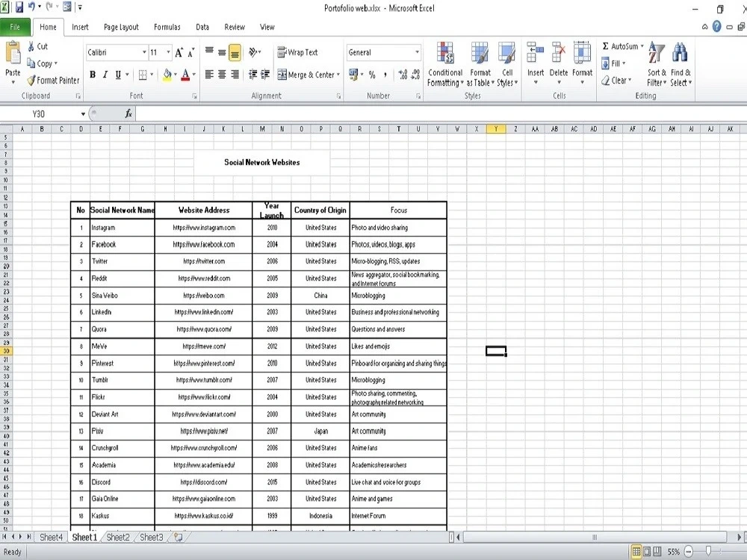Viewport: 747px width, 560px height.
Task: Cut the selection with the scissors icon
Action: click(x=31, y=46)
